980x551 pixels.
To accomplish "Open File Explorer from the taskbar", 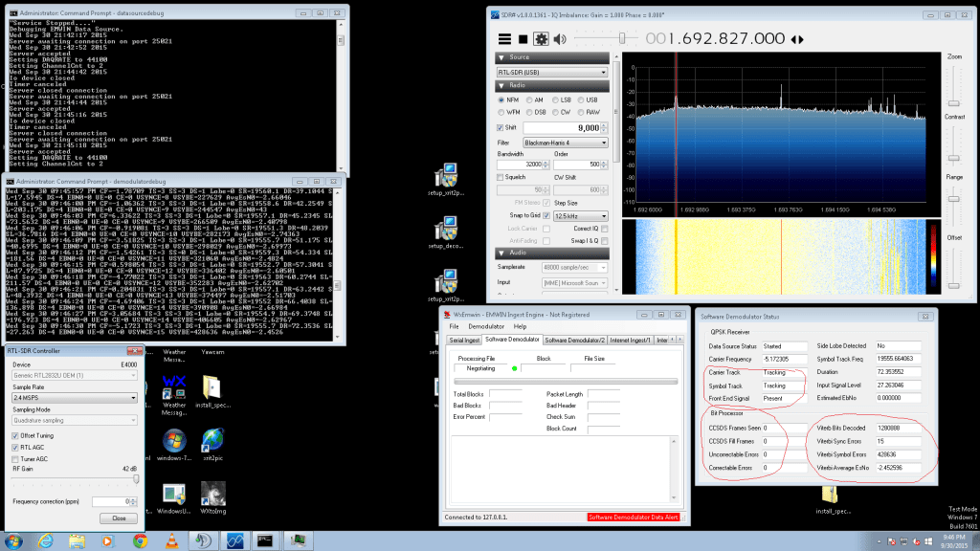I will click(x=77, y=541).
